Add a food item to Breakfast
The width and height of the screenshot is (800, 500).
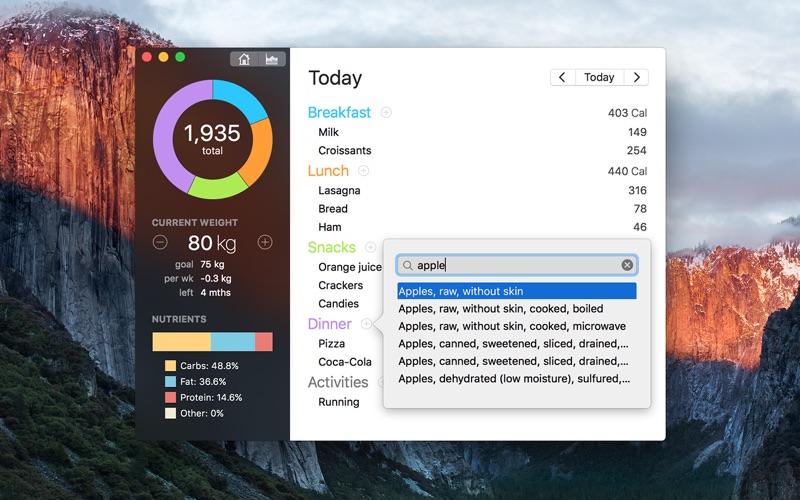tap(386, 112)
